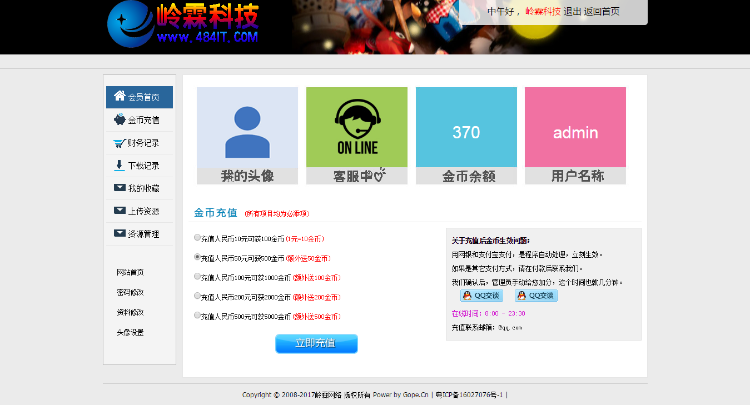Click the blue 立即充值 button
This screenshot has height=405, width=750.
[316, 343]
